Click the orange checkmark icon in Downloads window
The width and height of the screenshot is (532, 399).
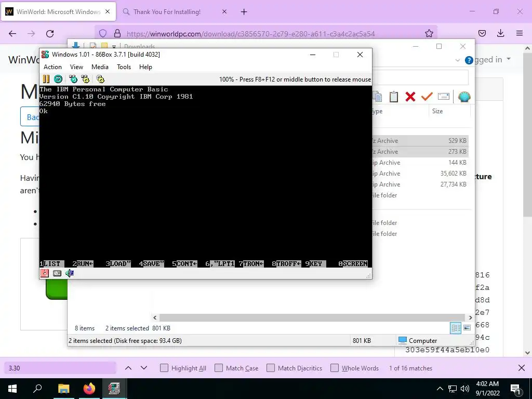pyautogui.click(x=427, y=97)
